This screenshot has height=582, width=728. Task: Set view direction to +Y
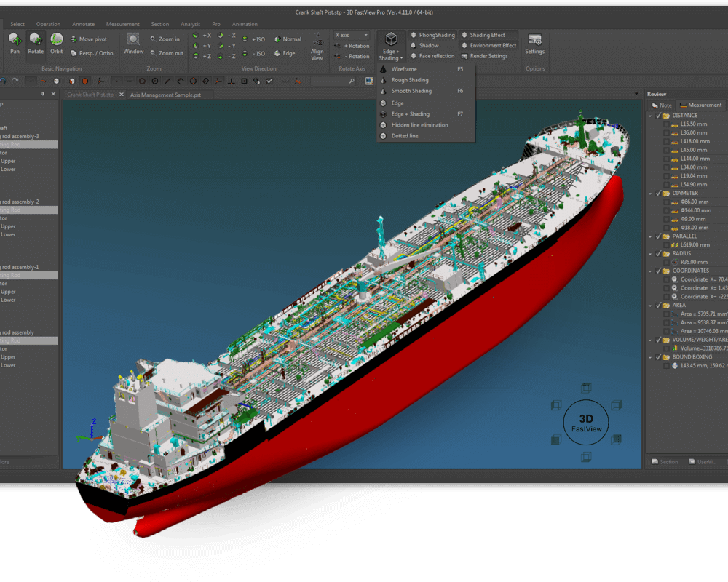pos(202,46)
